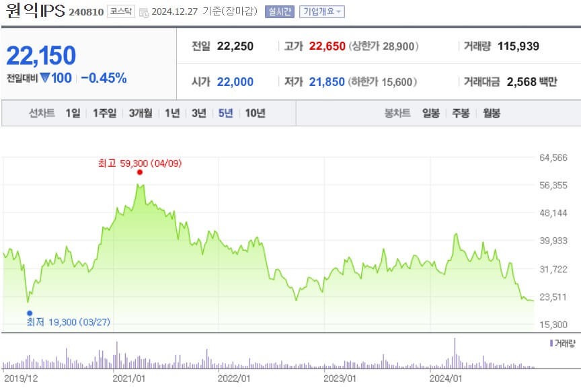Select the 일봉 daily candle view

429,114
